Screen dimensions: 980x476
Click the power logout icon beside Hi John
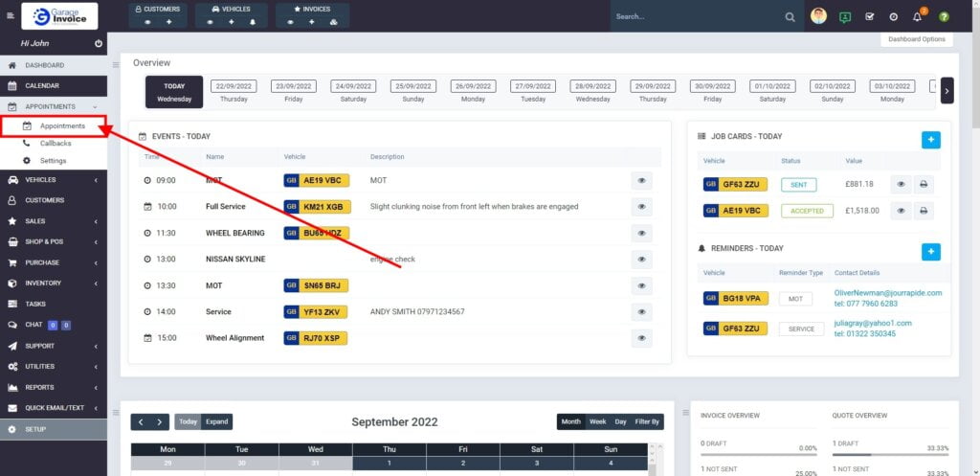coord(99,44)
